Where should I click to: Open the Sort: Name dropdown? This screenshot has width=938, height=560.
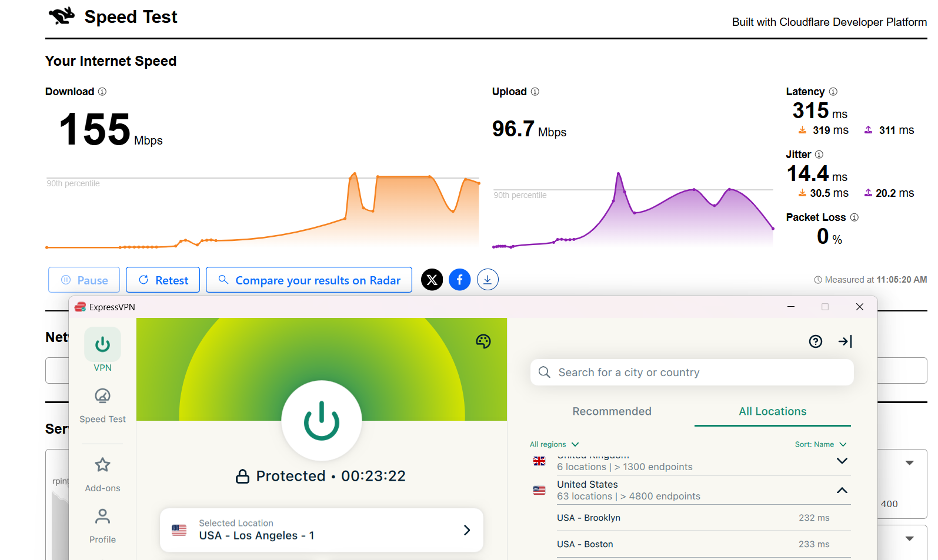coord(820,444)
